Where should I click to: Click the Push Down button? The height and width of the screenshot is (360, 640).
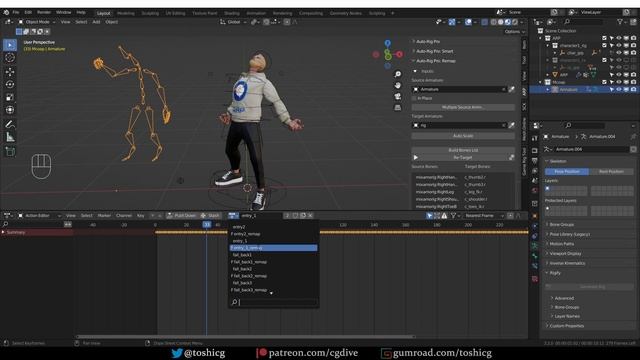pyautogui.click(x=182, y=216)
